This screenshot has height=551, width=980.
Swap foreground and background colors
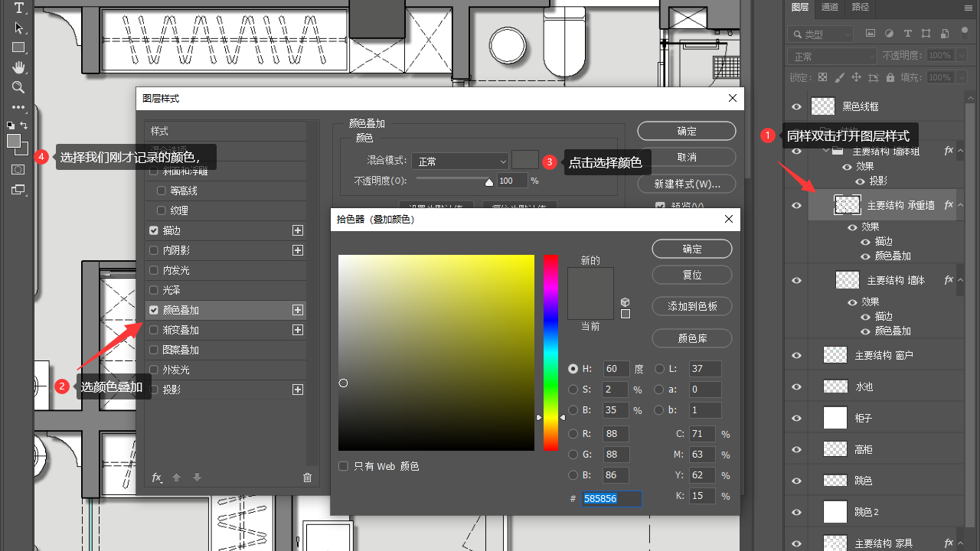click(x=24, y=126)
